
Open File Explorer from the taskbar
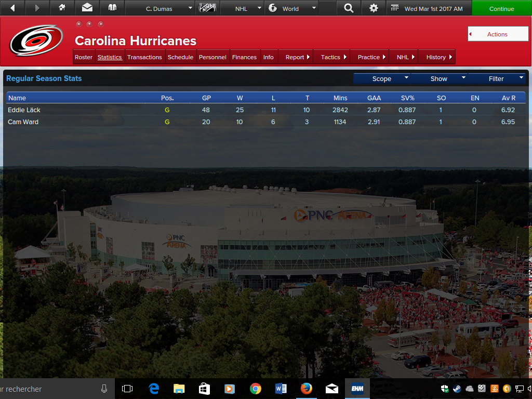click(179, 389)
